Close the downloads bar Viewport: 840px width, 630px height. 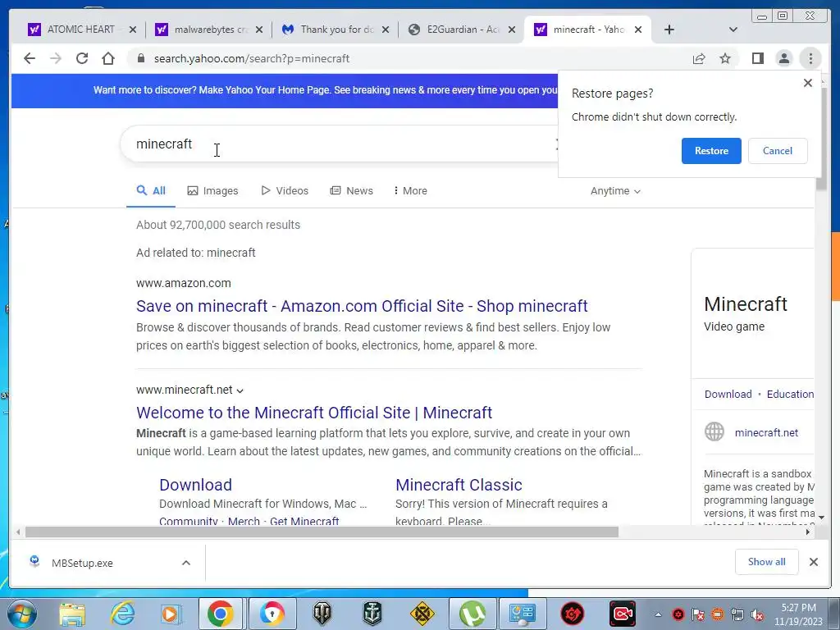point(813,561)
